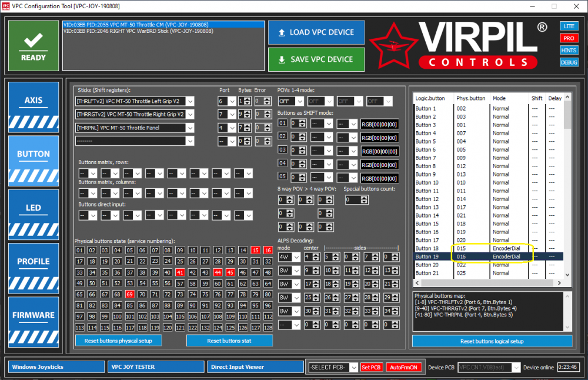Screen dimensions: 588x380
Task: Expand the VPC MT-50 Throttle Left Grip dropdown
Action: [189, 101]
